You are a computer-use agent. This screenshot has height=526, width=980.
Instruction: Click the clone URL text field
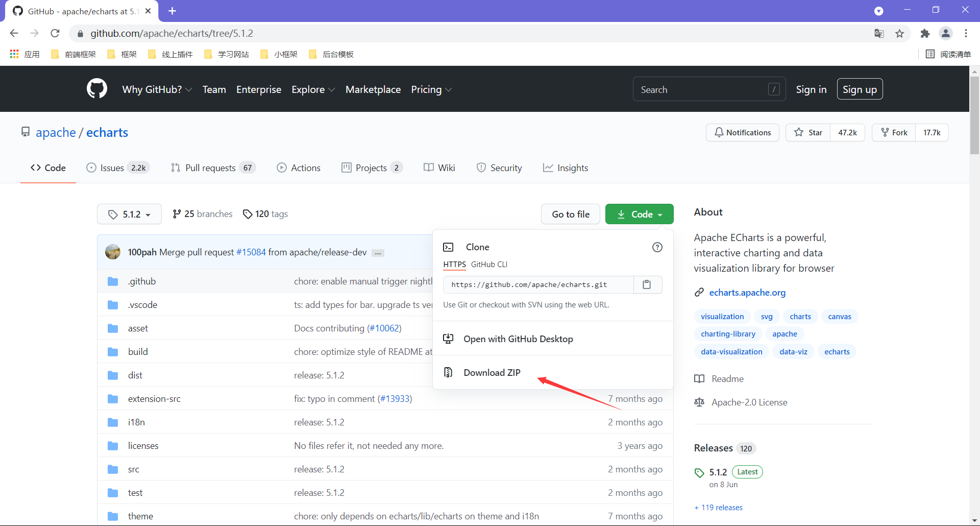(x=538, y=284)
